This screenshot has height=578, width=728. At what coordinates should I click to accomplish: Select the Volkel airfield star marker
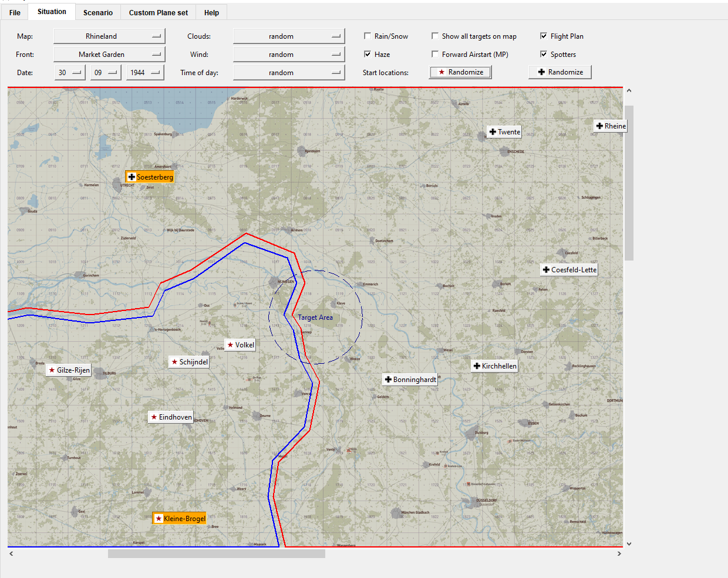pyautogui.click(x=240, y=345)
